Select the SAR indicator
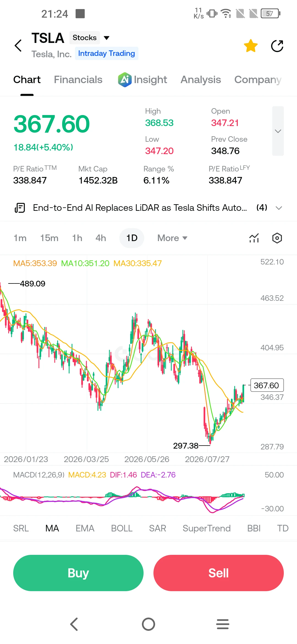Viewport: 297px width, 644px height. [x=158, y=528]
